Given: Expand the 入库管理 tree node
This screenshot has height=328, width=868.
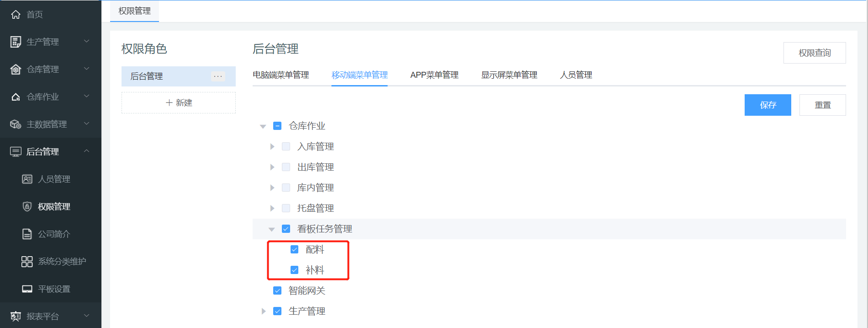Looking at the screenshot, I should pyautogui.click(x=272, y=146).
